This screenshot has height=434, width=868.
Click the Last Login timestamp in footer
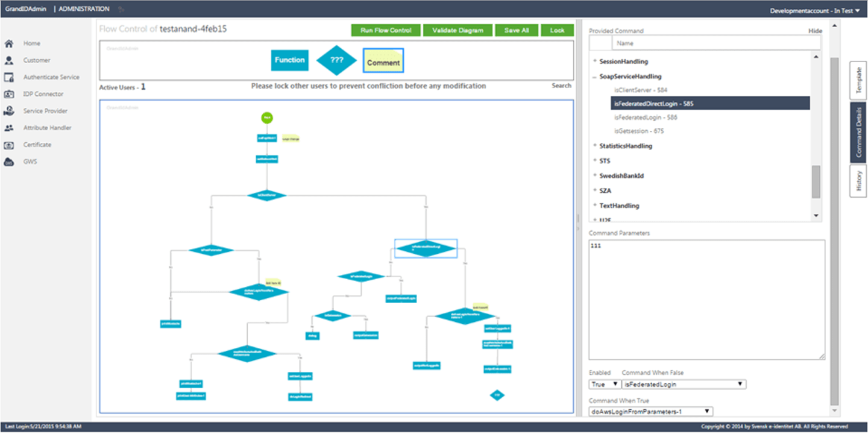point(43,427)
